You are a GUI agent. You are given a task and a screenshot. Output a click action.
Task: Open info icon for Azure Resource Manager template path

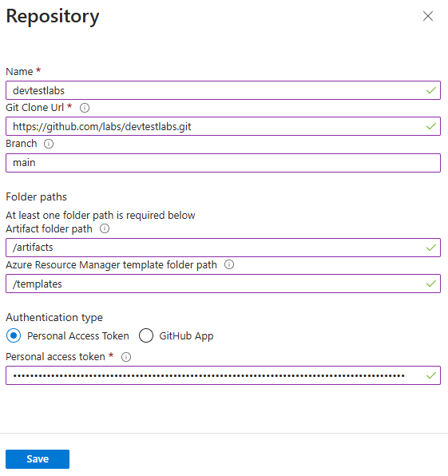pyautogui.click(x=229, y=264)
